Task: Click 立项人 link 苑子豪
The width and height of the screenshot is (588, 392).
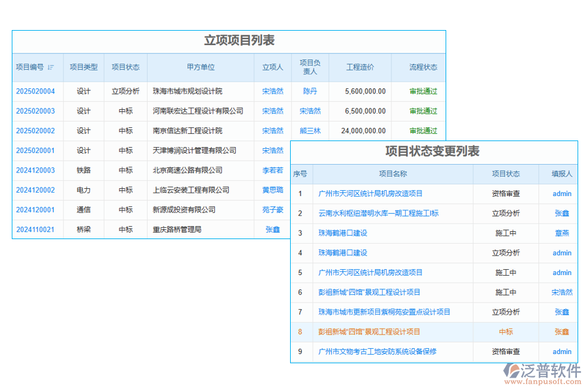Action: coord(272,210)
